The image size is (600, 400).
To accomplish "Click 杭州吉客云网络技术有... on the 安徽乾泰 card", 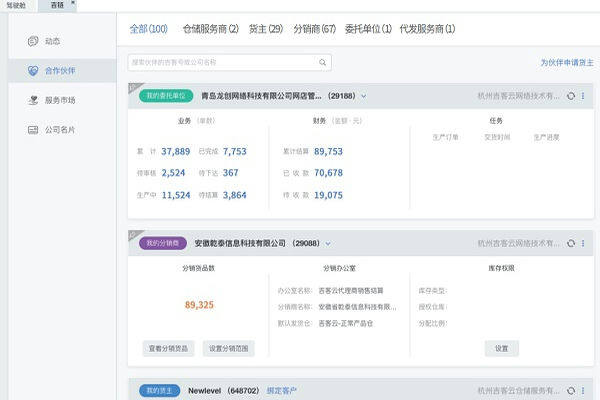I will [518, 243].
